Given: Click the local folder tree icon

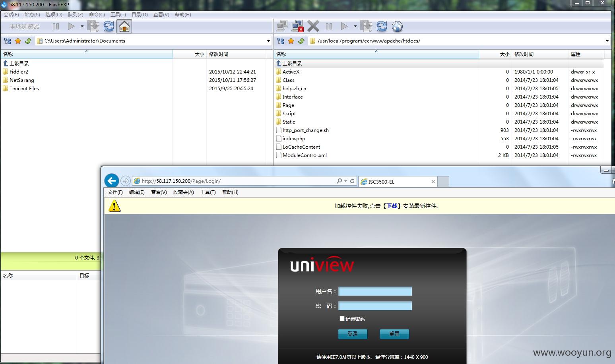Looking at the screenshot, I should (x=8, y=41).
